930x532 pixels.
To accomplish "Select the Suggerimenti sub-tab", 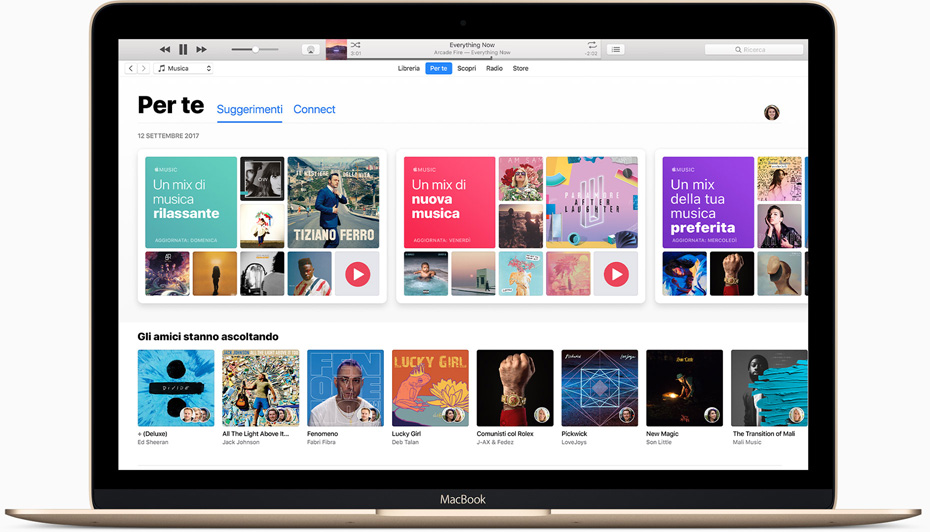I will pyautogui.click(x=250, y=109).
